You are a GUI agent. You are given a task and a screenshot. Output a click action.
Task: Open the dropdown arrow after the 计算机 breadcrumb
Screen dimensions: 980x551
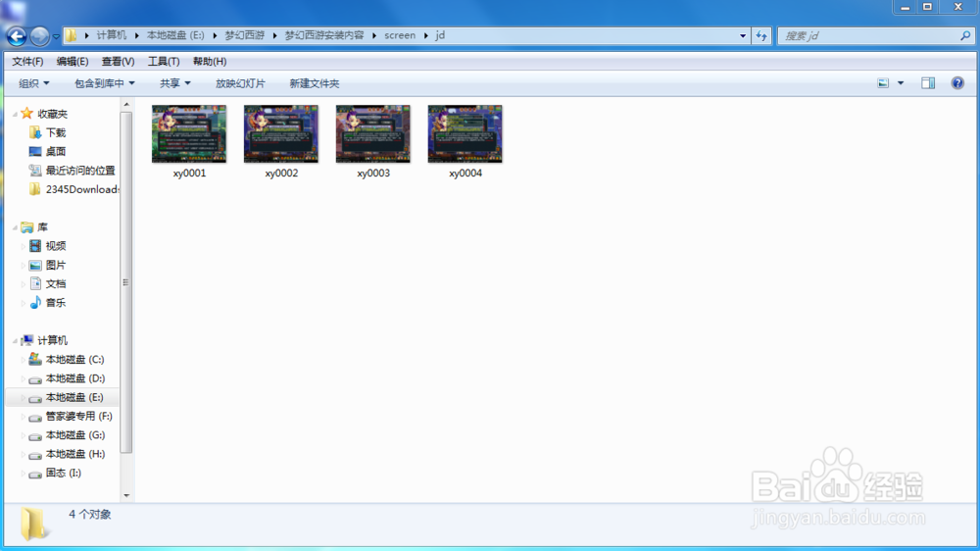point(137,35)
